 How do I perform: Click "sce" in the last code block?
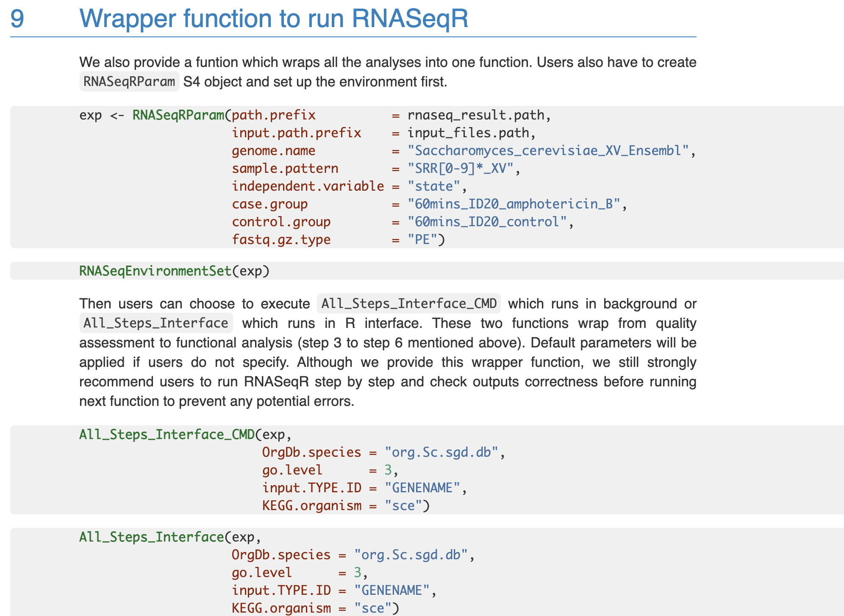pyautogui.click(x=373, y=608)
